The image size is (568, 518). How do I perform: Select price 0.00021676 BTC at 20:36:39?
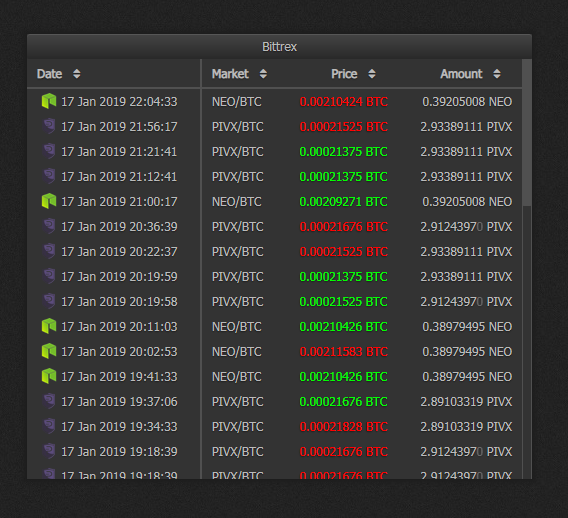[x=344, y=227]
